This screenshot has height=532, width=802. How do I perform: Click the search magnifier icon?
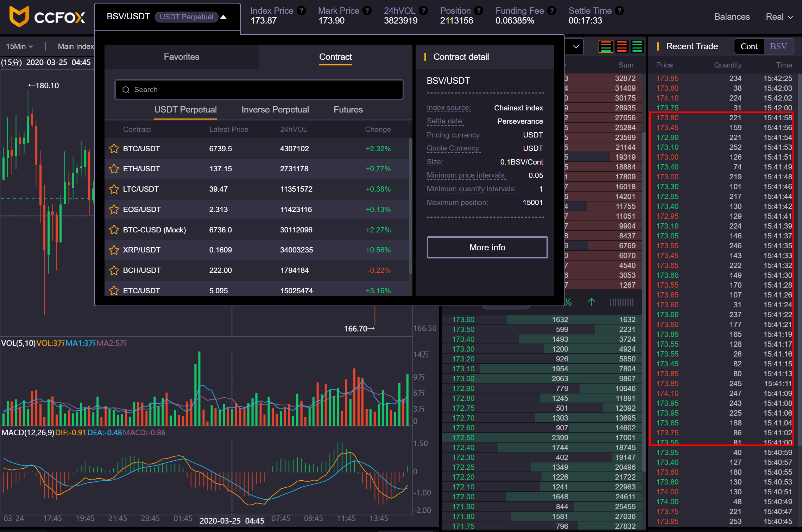(x=126, y=90)
